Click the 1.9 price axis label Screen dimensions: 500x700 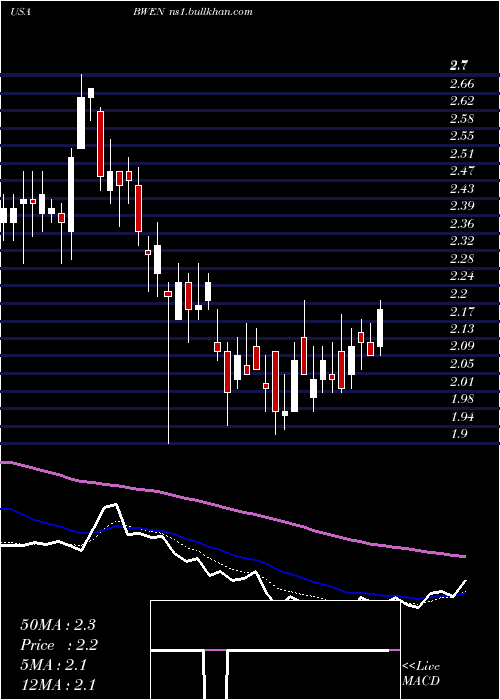click(459, 433)
